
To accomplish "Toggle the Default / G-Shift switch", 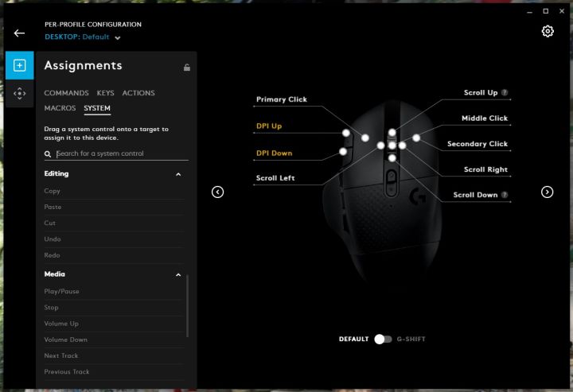I will pyautogui.click(x=383, y=339).
